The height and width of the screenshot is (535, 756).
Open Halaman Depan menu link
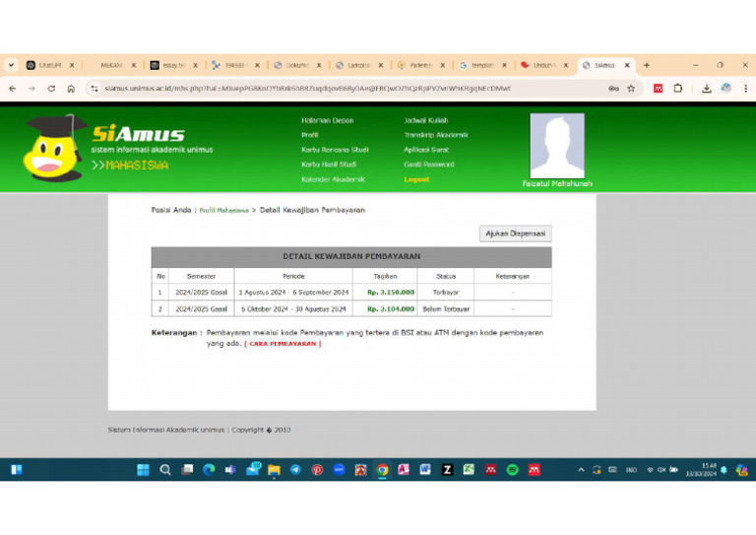[328, 120]
